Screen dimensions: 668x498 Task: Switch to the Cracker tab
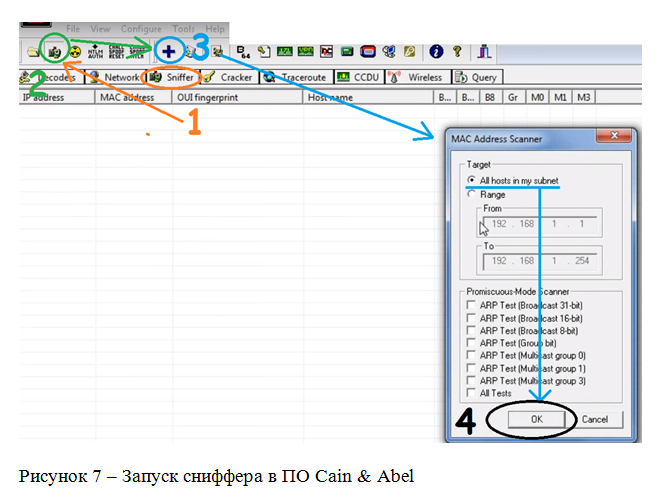pyautogui.click(x=229, y=78)
